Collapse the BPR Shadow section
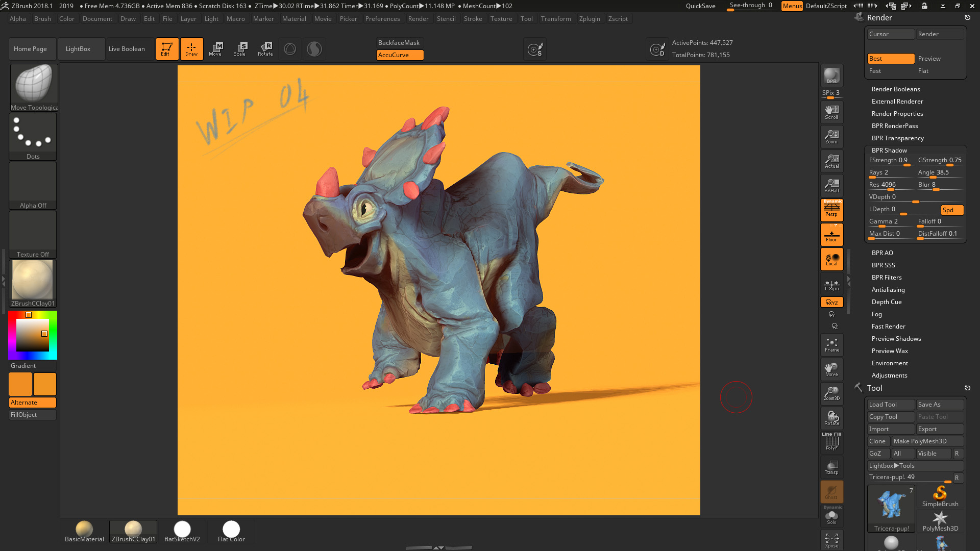Viewport: 980px width, 551px height. coord(889,151)
